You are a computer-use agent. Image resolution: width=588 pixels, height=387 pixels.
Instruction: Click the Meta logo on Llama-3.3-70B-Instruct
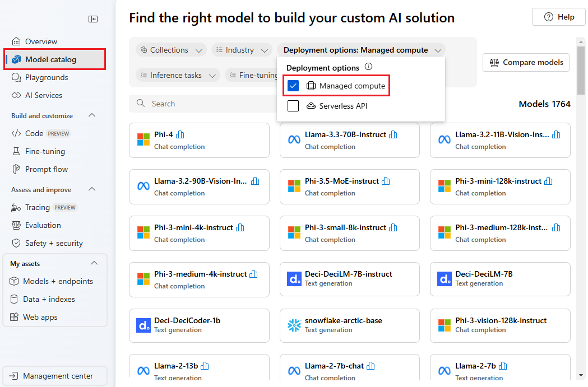294,140
